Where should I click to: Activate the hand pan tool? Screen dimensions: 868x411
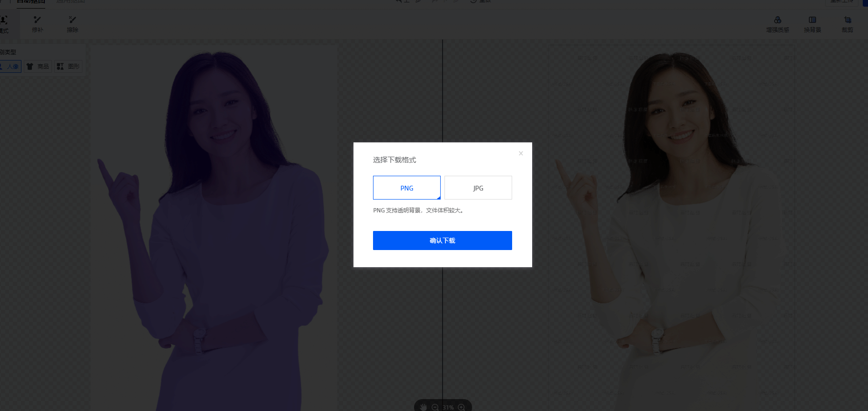pos(423,407)
